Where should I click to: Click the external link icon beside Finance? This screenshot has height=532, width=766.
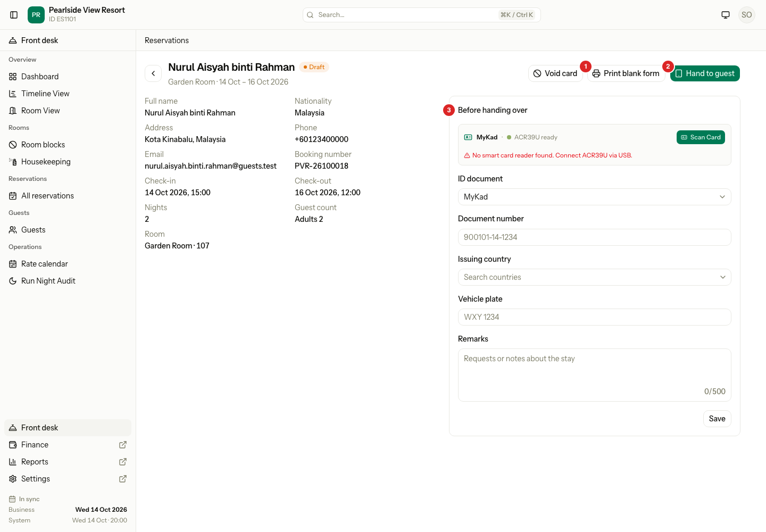[x=123, y=445]
